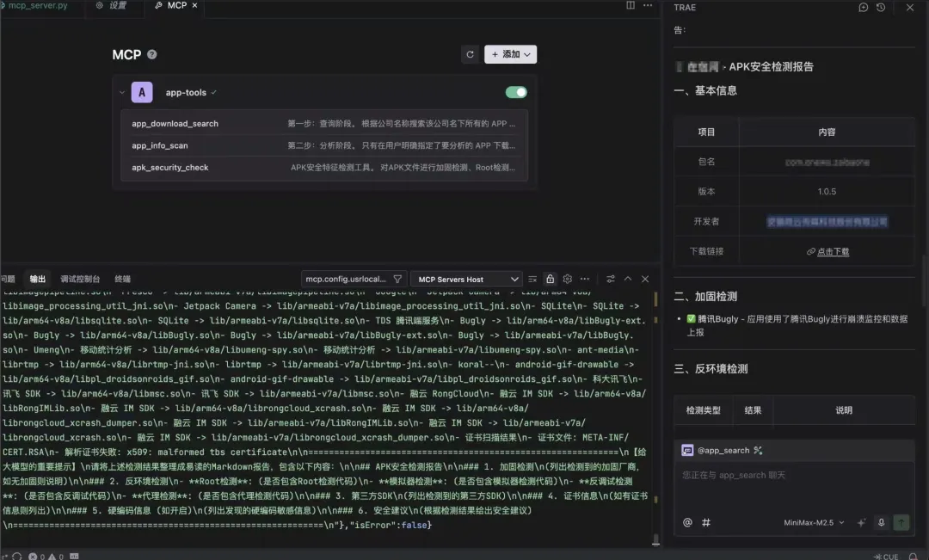Switch to the 调试控制台 panel tab

click(80, 279)
